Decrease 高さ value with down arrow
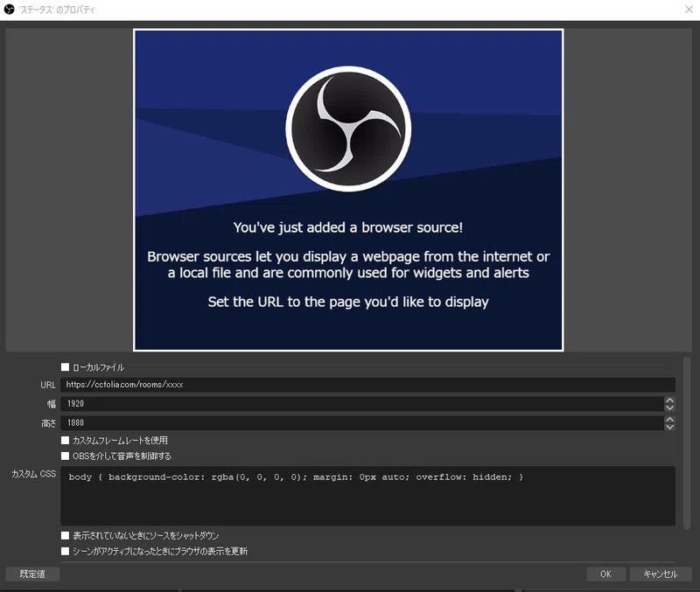This screenshot has width=700, height=592. (x=669, y=427)
